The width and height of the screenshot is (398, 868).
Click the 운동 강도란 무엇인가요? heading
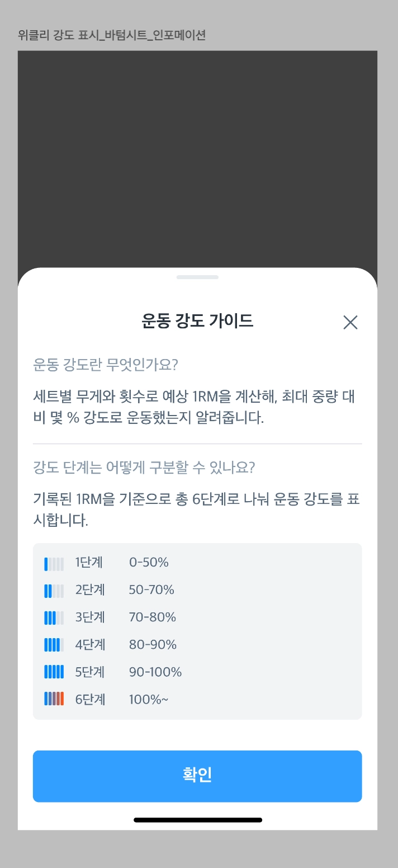[x=106, y=365]
